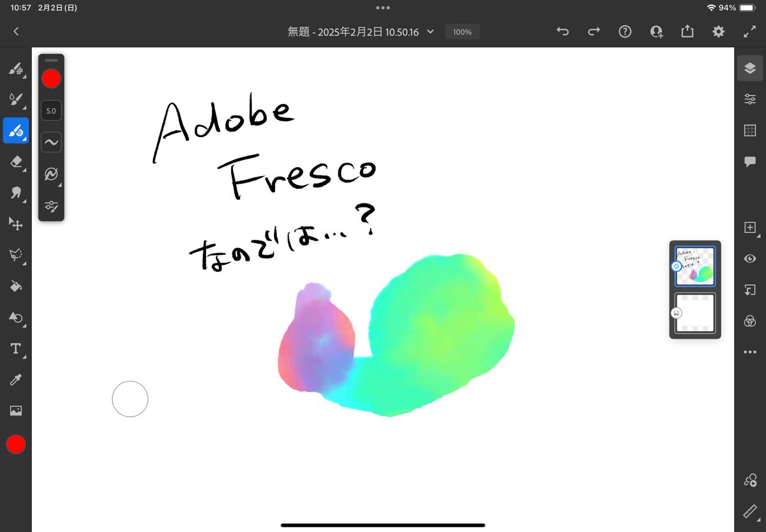Screen dimensions: 766x532
Task: Open the red color swatch in brush panel
Action: pyautogui.click(x=51, y=78)
